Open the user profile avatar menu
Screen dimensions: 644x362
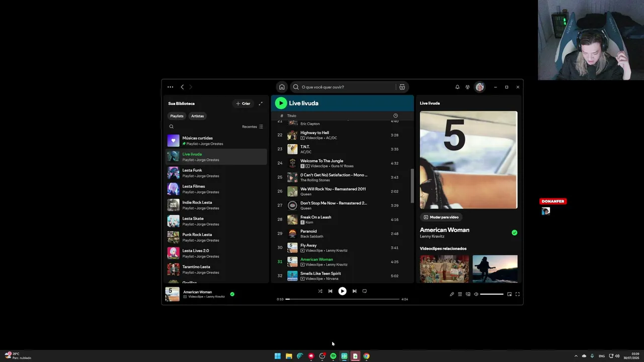tap(480, 87)
